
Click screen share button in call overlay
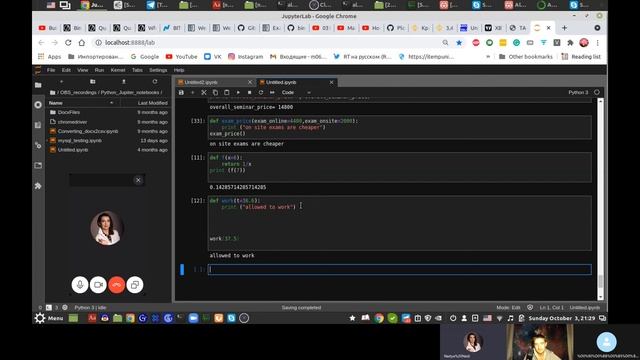click(x=135, y=284)
